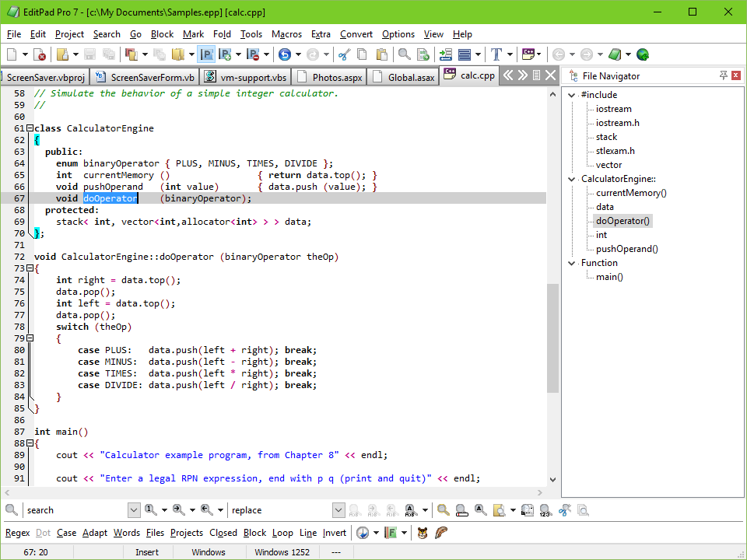Screen dimensions: 747x560
Task: Switch to the vm-support.vbs tab
Action: tap(245, 77)
